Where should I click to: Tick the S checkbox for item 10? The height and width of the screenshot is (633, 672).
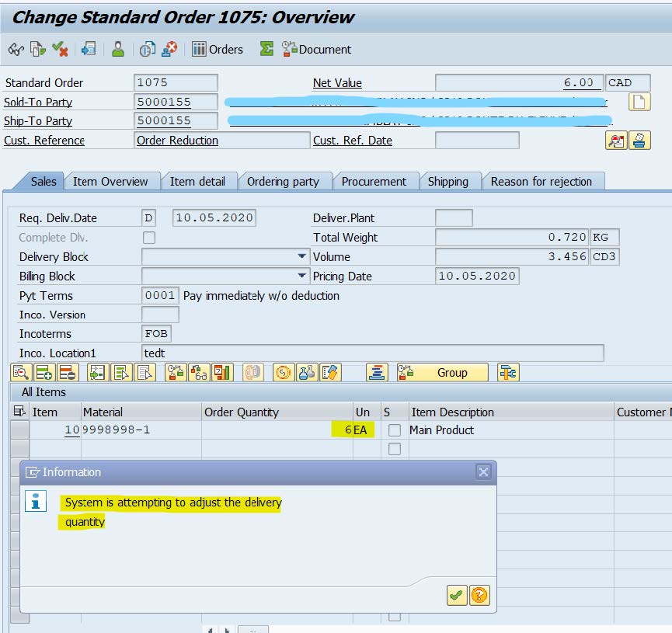coord(395,430)
